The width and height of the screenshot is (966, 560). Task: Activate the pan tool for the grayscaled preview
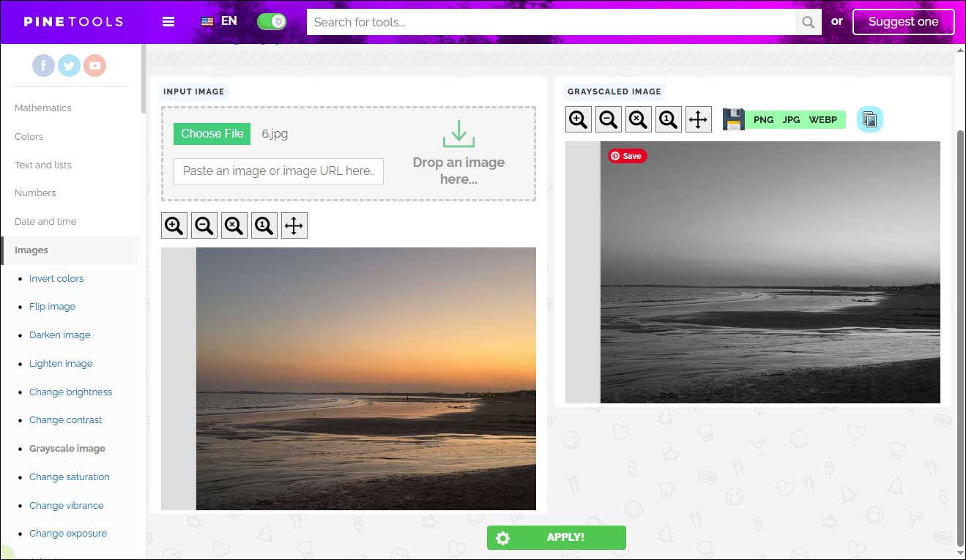698,119
